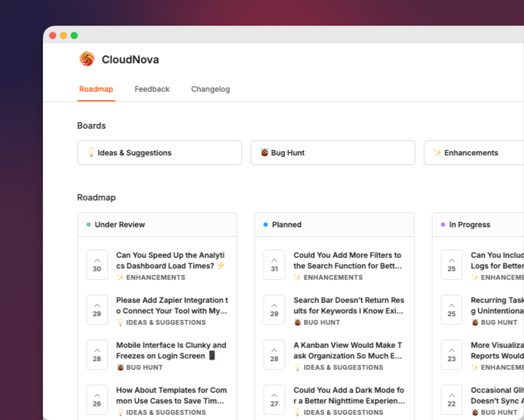Screen dimensions: 524x420
Task: Open the Roadmap tab
Action: 96,89
